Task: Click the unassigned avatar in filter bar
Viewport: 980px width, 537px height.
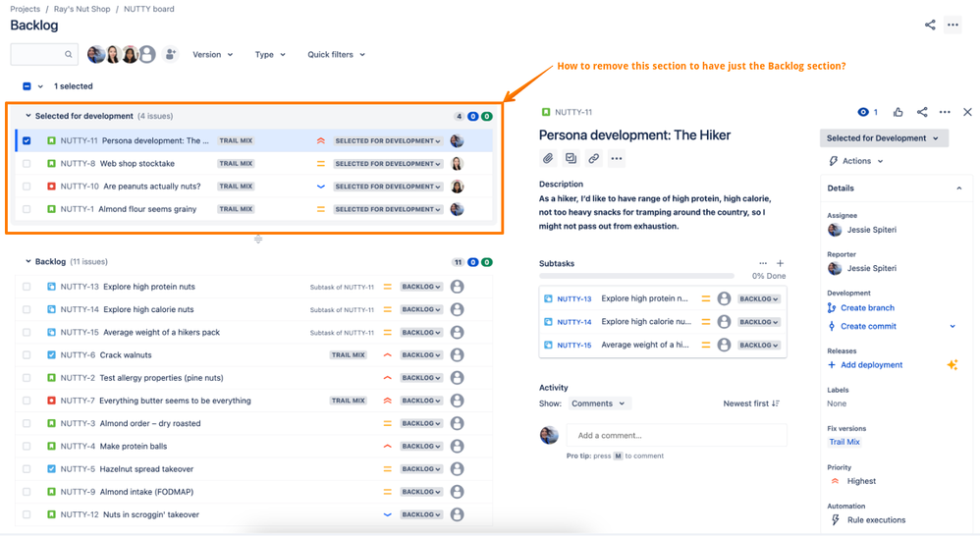Action: pos(147,54)
